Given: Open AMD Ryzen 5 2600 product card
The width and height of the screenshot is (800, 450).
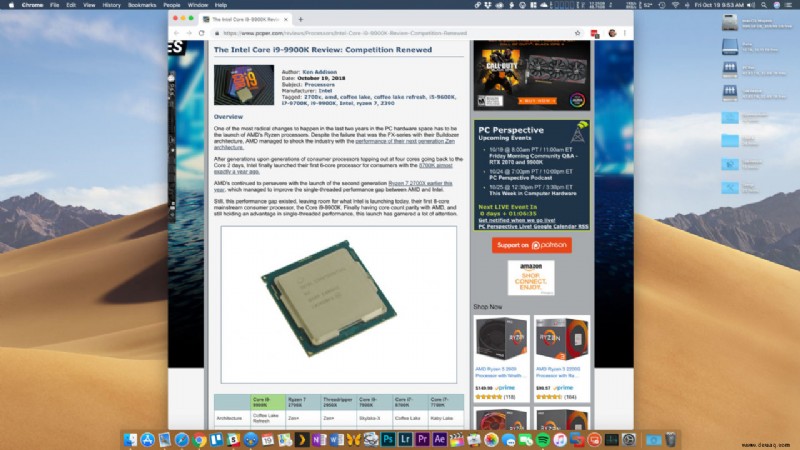Looking at the screenshot, I should pyautogui.click(x=502, y=359).
